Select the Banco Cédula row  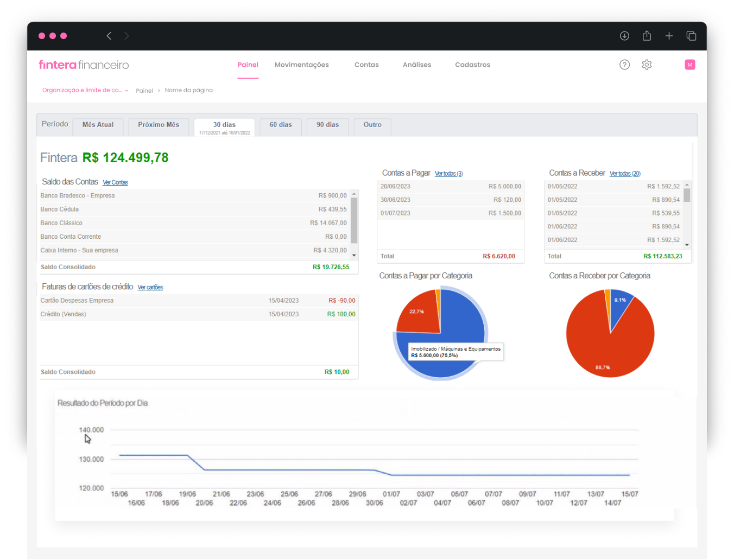pos(194,209)
